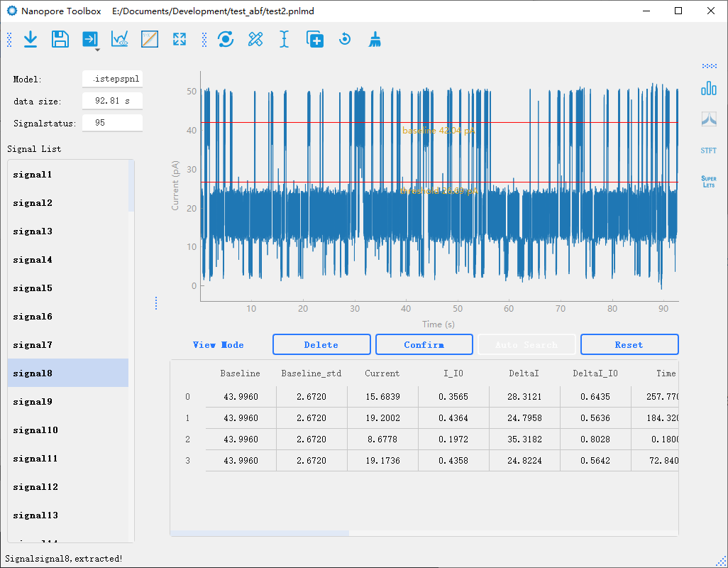The width and height of the screenshot is (728, 568).
Task: Click the counter-clockwise reset rotate icon
Action: [x=345, y=39]
